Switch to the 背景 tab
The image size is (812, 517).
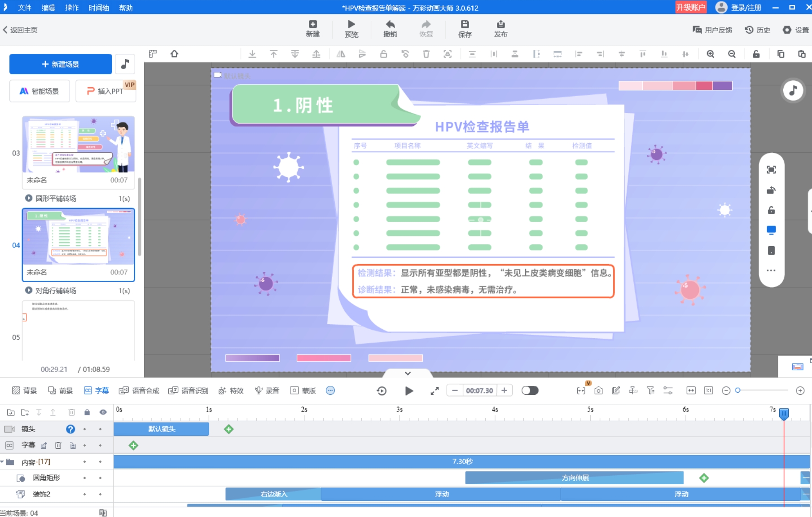click(x=24, y=390)
